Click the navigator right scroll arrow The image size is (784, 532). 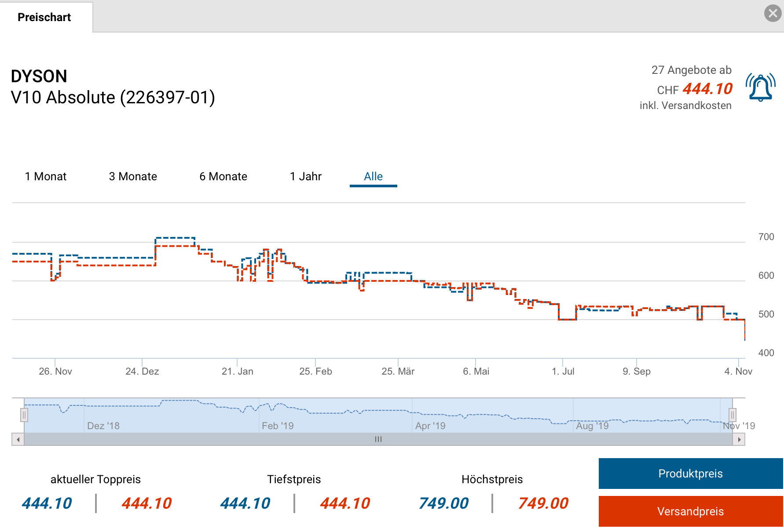tap(739, 439)
